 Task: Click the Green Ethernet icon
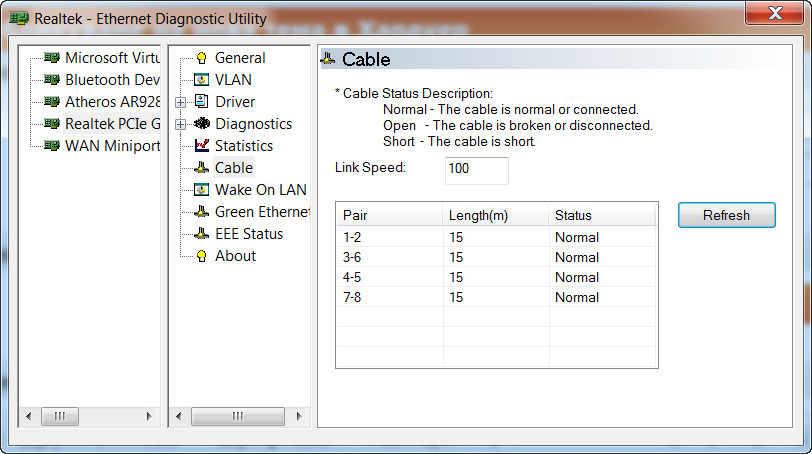click(x=201, y=212)
